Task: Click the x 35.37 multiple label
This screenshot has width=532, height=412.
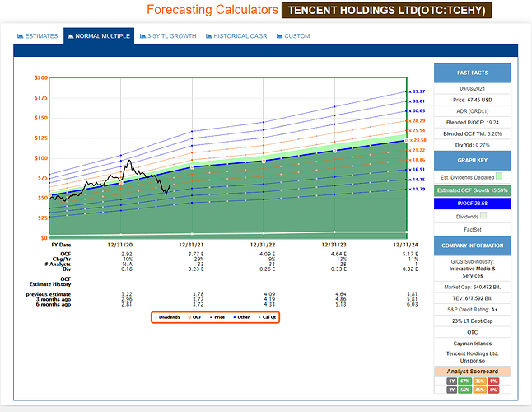Action: [417, 91]
